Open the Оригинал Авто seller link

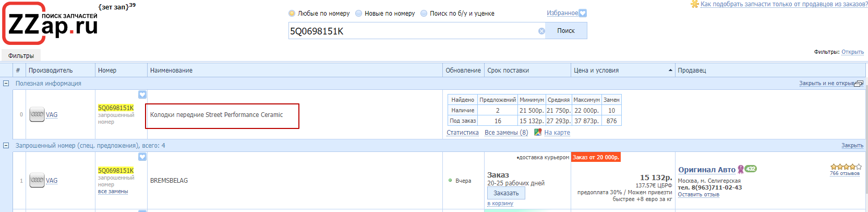click(707, 170)
